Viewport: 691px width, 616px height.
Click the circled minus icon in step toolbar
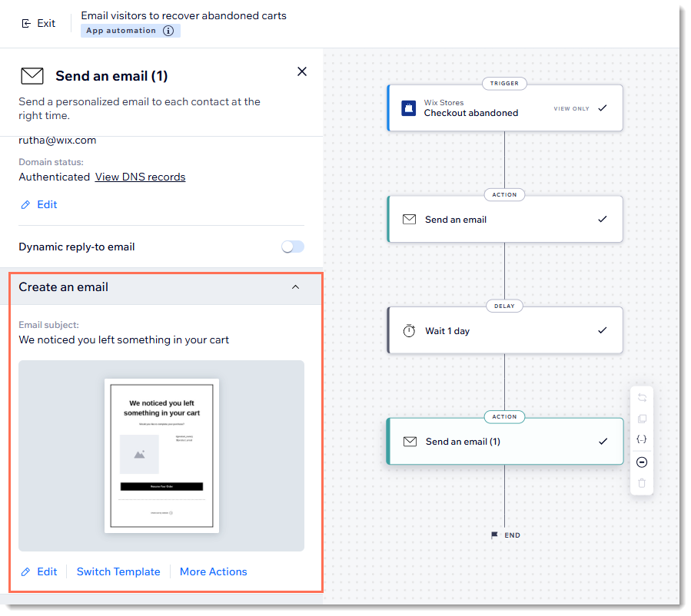[x=642, y=462]
